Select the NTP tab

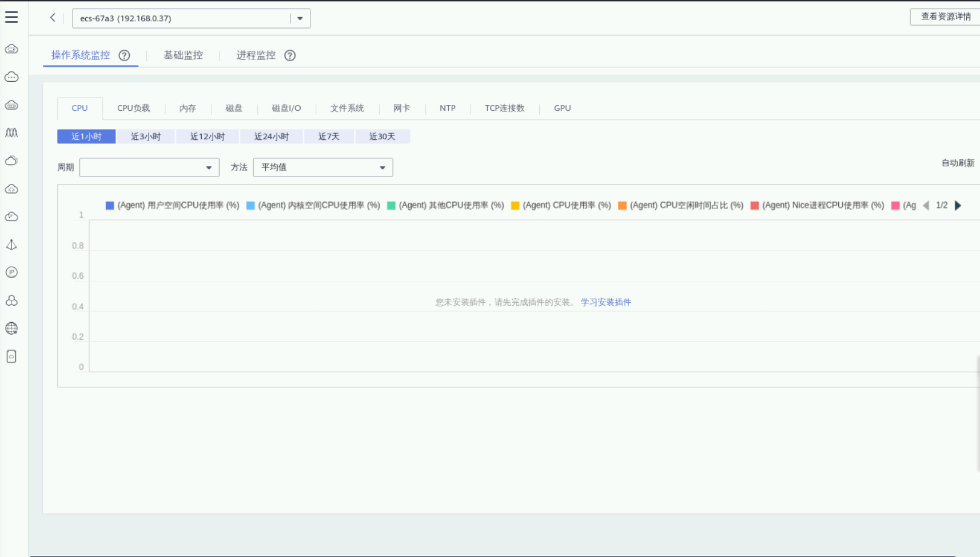click(448, 108)
